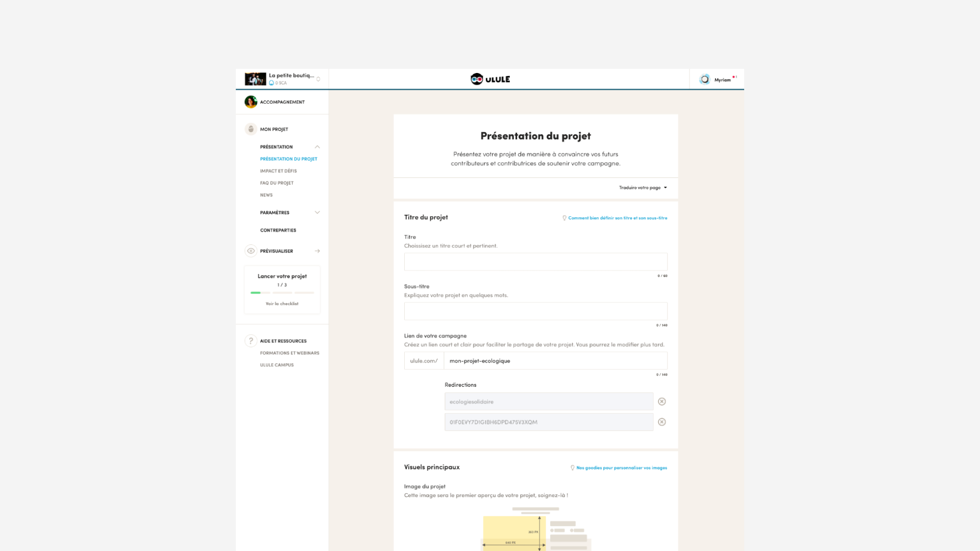Collapse the Présentation section chevron
This screenshot has width=980, height=551.
coord(317,147)
